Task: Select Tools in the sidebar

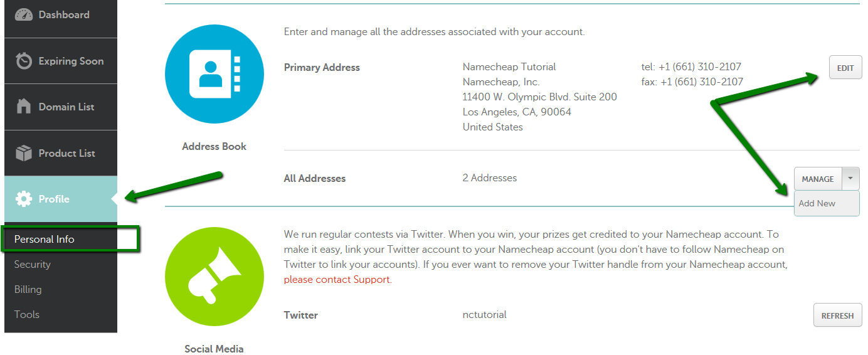Action: coord(27,315)
